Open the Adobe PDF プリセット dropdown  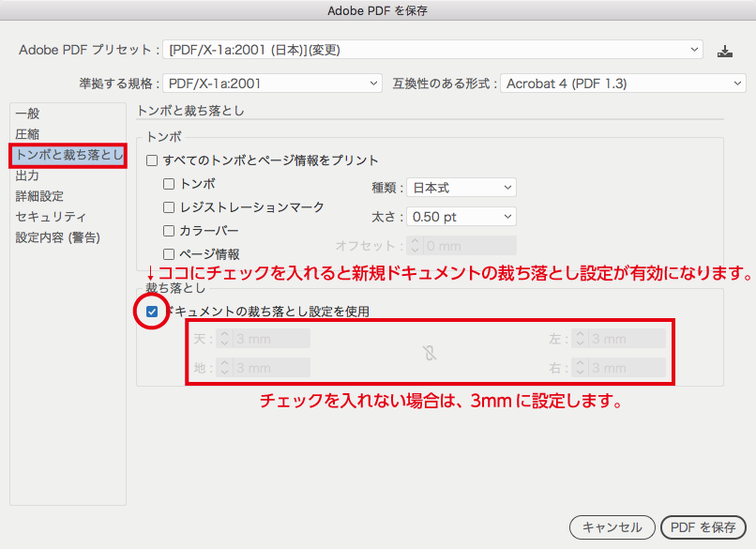pyautogui.click(x=433, y=50)
